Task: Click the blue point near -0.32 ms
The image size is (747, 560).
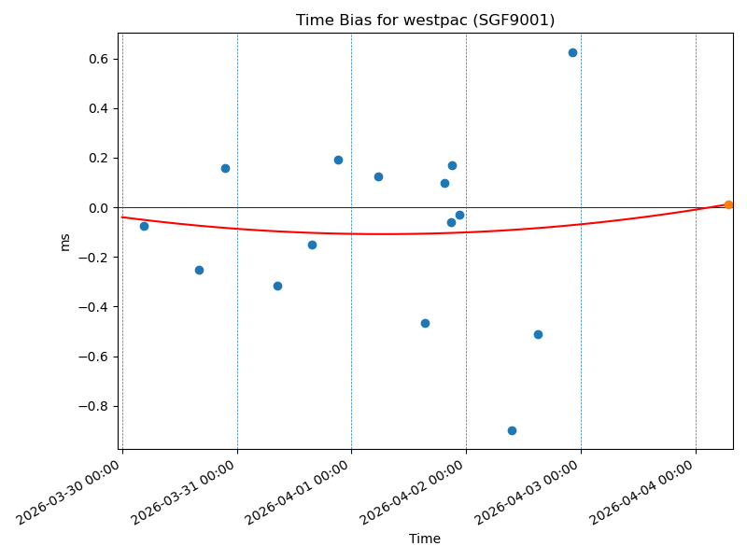Action: tap(277, 286)
